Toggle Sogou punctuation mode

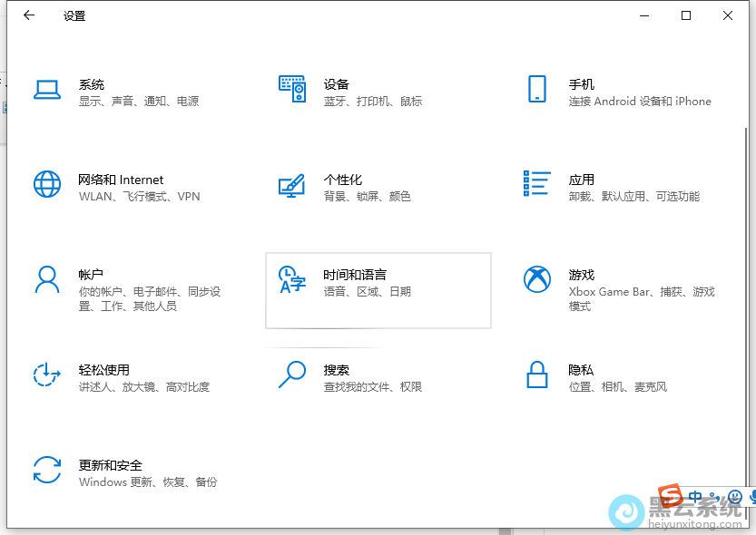[713, 497]
